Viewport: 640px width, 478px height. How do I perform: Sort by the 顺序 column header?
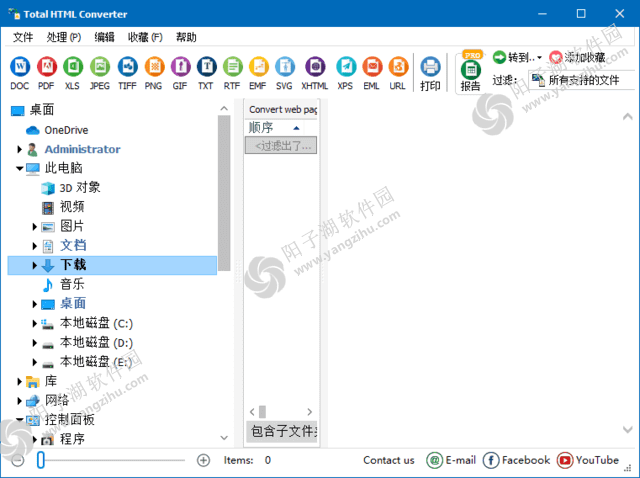click(274, 128)
